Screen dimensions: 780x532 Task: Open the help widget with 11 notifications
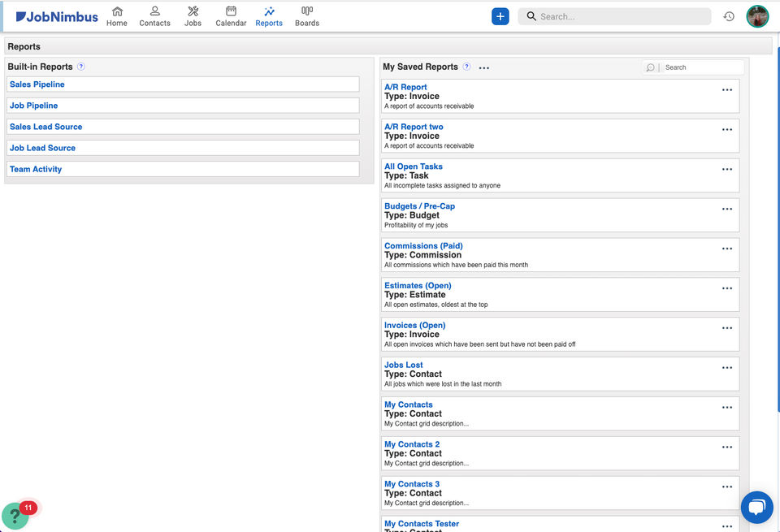15,516
